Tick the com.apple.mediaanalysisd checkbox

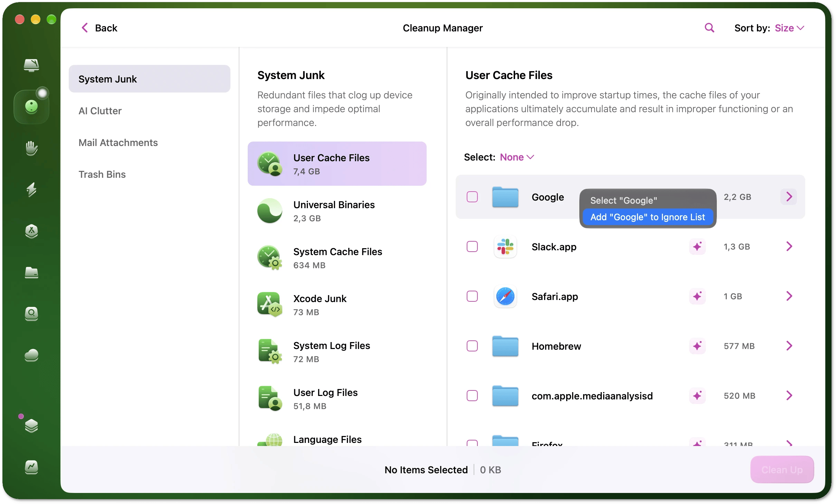click(472, 396)
